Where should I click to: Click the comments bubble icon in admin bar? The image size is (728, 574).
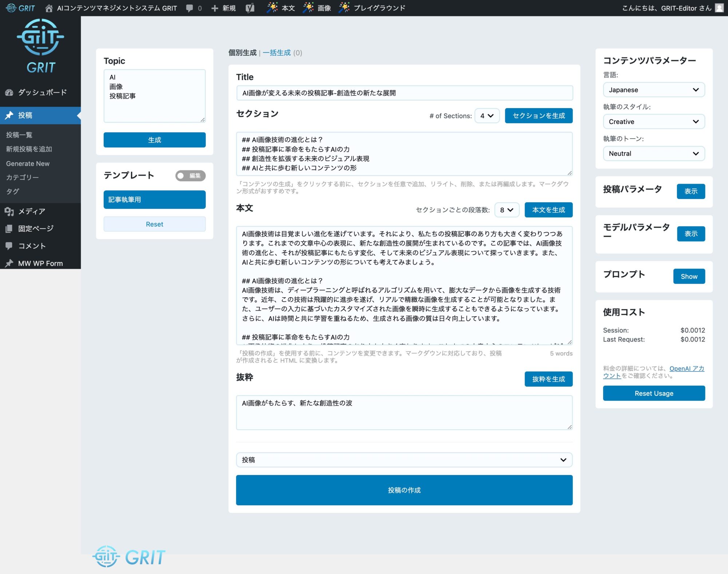(190, 8)
